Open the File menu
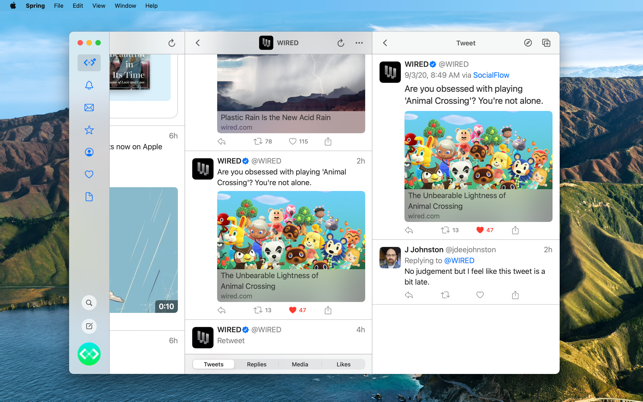The image size is (643, 402). click(59, 6)
